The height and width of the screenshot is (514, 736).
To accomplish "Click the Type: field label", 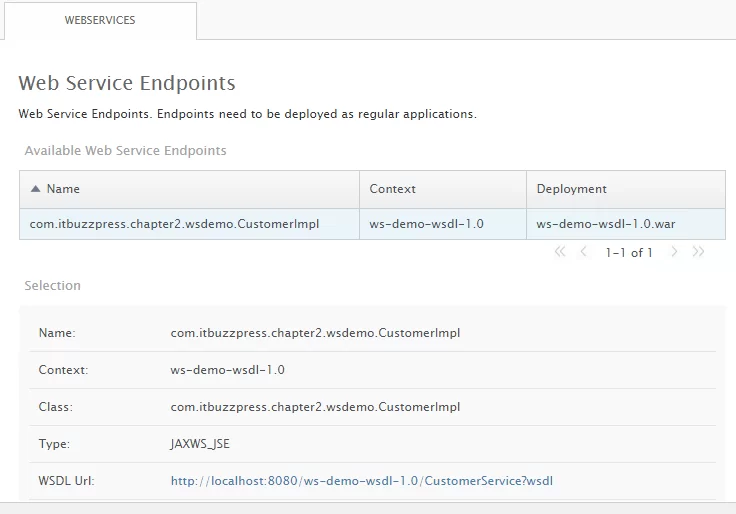I will 54,444.
